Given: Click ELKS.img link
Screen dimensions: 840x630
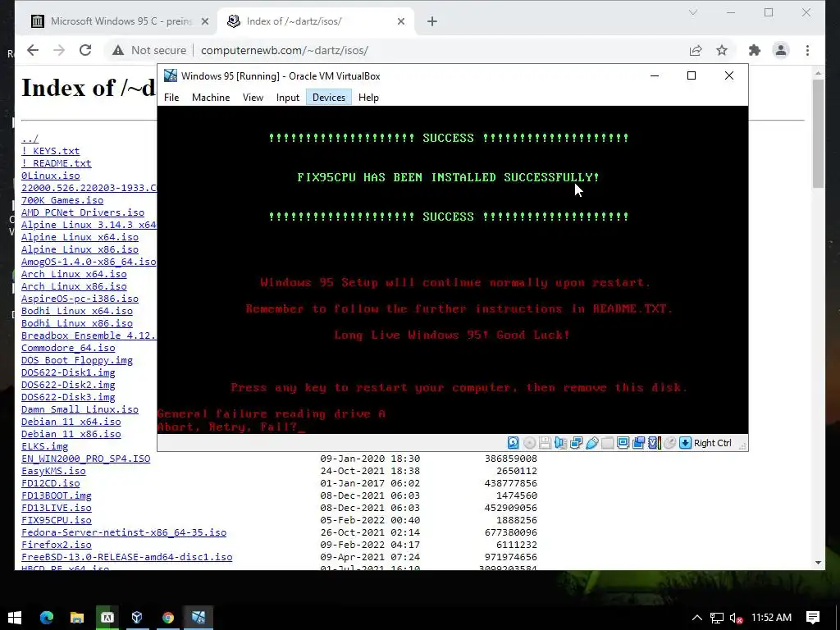Looking at the screenshot, I should pyautogui.click(x=44, y=446).
